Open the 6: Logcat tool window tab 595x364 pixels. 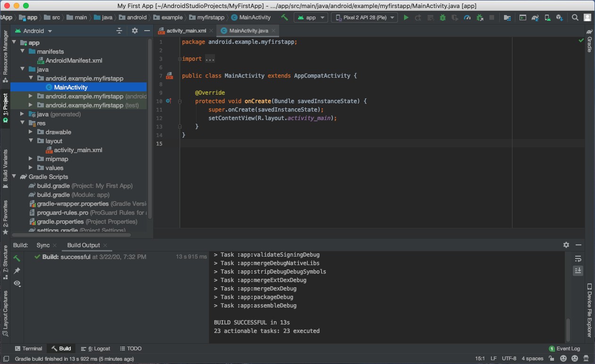pos(96,348)
